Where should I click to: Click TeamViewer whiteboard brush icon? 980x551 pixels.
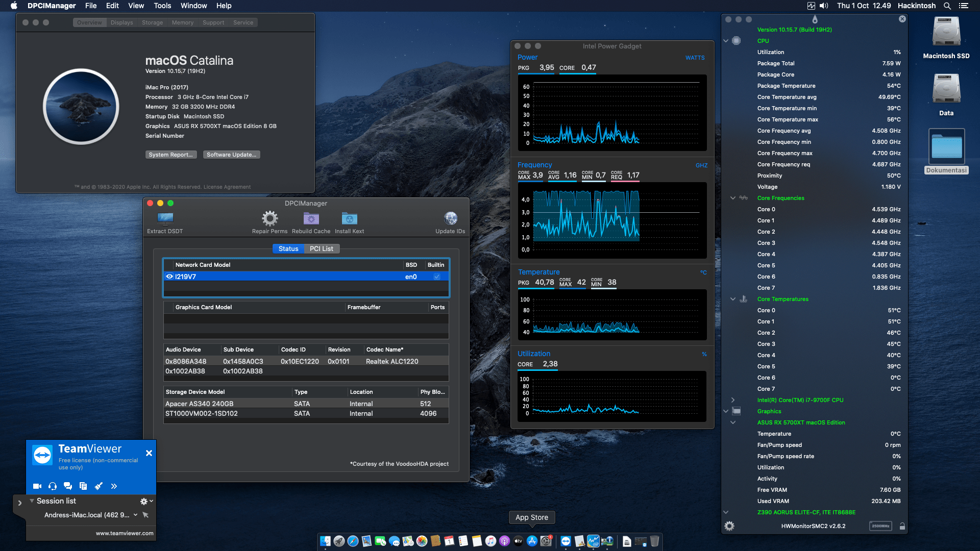99,486
